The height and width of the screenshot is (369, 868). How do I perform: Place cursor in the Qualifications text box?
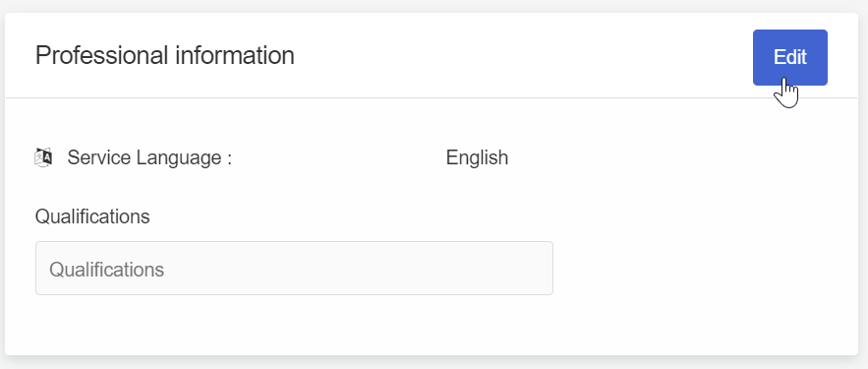[x=294, y=269]
